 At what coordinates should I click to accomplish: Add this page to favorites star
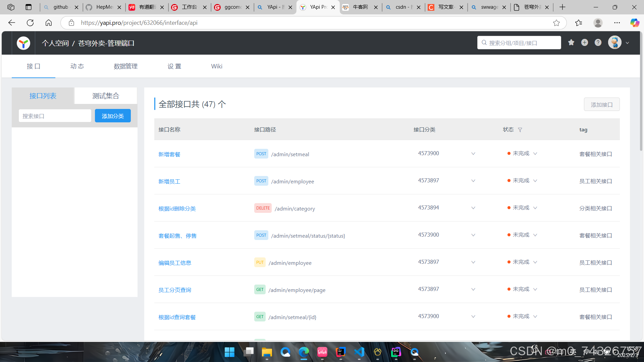(556, 23)
